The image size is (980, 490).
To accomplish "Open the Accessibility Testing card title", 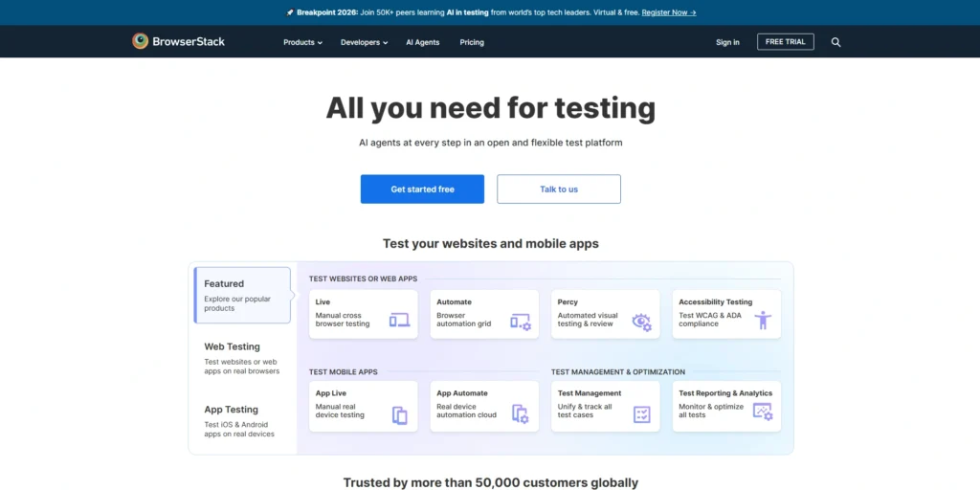I will coord(716,301).
